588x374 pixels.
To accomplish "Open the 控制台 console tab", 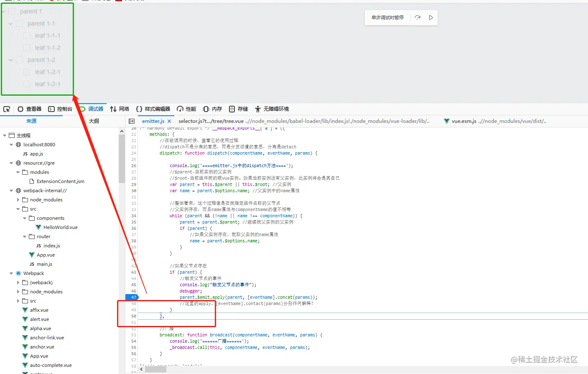I will pyautogui.click(x=60, y=109).
